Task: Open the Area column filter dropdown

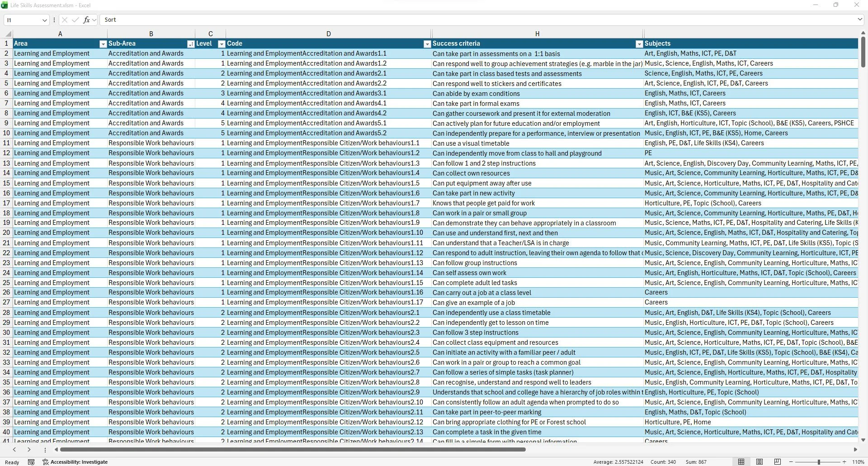Action: tap(103, 44)
